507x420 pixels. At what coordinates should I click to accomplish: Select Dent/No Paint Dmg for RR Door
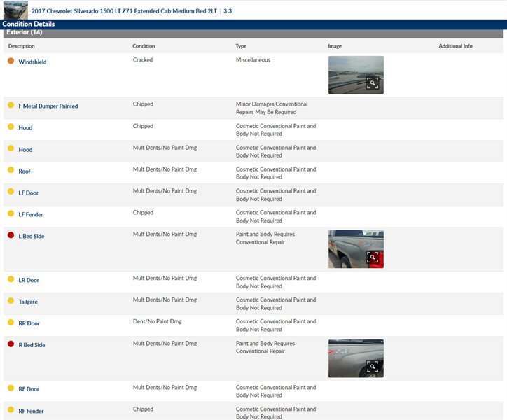(157, 321)
